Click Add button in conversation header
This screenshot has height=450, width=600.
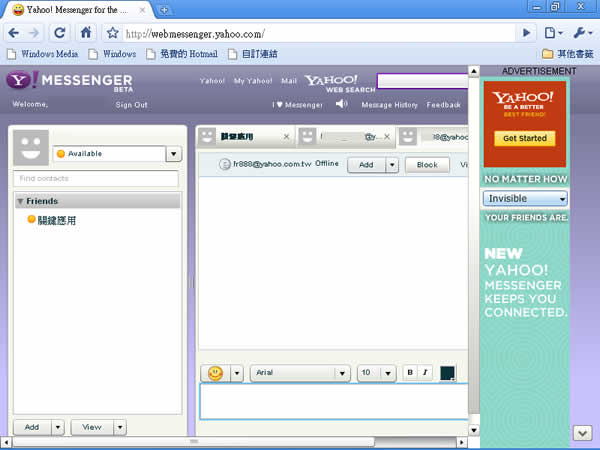click(366, 165)
